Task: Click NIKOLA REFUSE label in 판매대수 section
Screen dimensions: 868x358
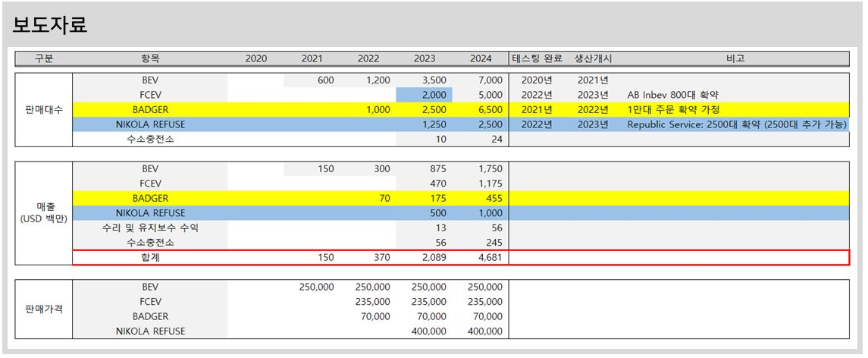Action: point(150,124)
